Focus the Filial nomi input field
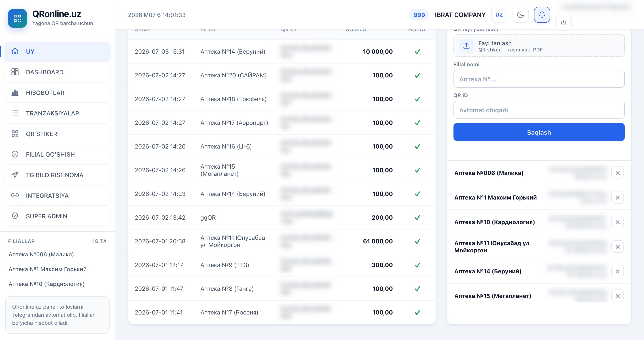The height and width of the screenshot is (340, 644). [539, 79]
